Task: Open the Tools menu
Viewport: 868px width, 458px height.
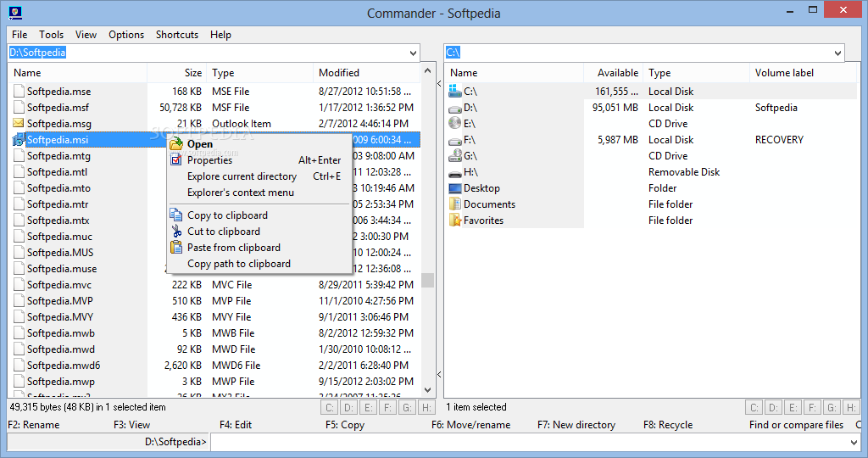Action: pyautogui.click(x=51, y=34)
